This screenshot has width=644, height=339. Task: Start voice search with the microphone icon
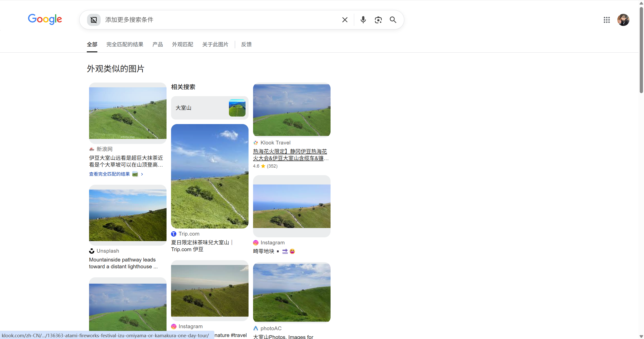click(363, 20)
